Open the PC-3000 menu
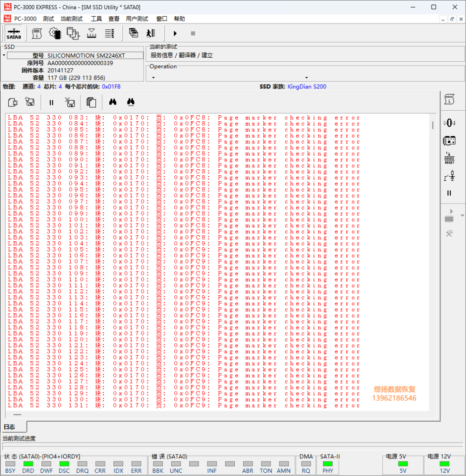Viewport: 466px width, 476px height. point(25,19)
